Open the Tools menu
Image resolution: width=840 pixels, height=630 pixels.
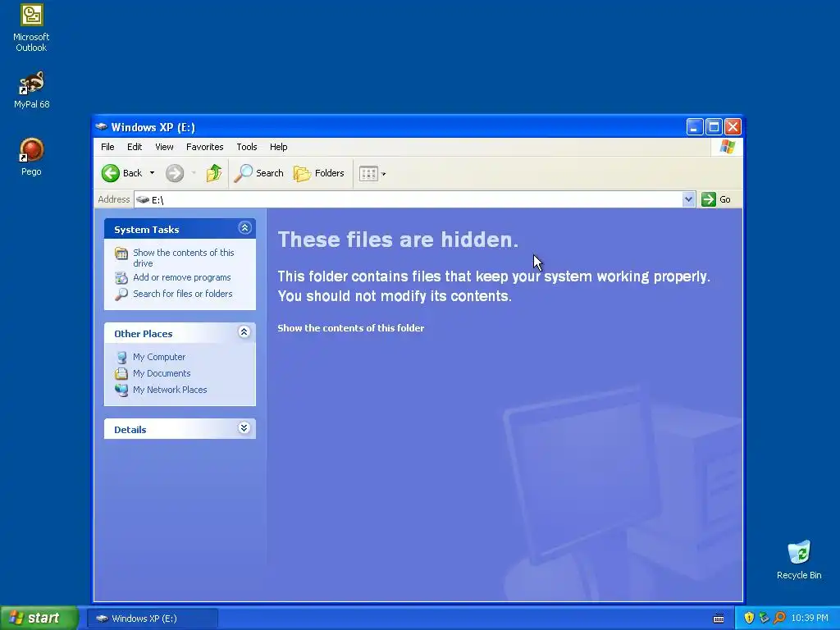point(247,147)
